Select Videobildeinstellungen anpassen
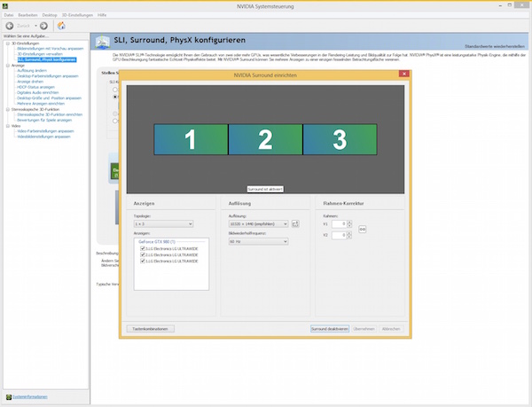Viewport: 532px width, 407px height. click(x=43, y=137)
